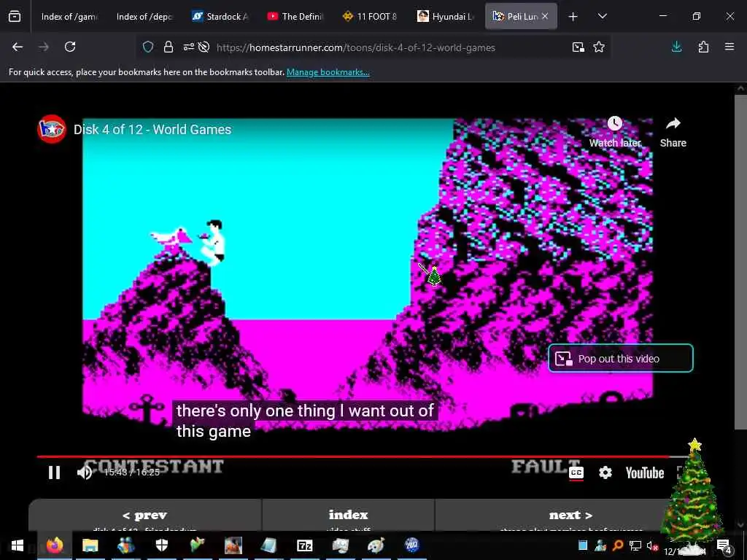The width and height of the screenshot is (747, 560).
Task: Open the paint palette taskbar icon
Action: (x=376, y=545)
